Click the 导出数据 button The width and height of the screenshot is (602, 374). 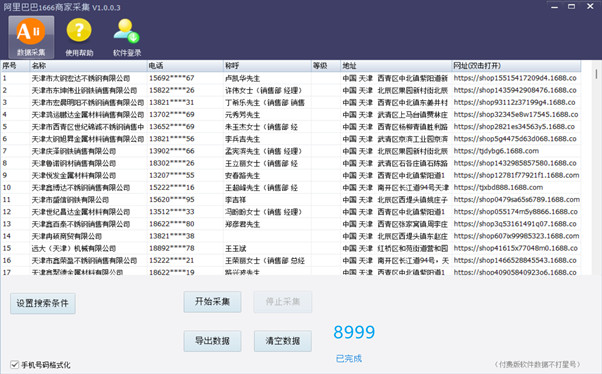[212, 341]
